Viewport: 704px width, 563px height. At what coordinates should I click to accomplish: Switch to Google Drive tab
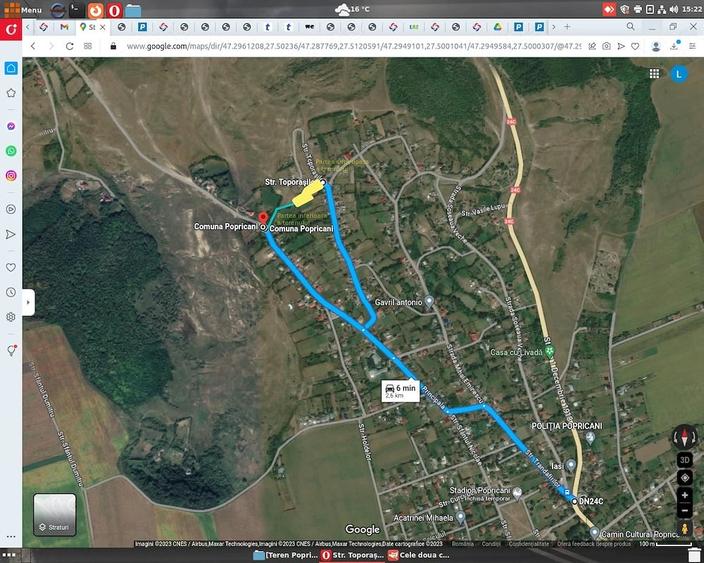(x=497, y=27)
